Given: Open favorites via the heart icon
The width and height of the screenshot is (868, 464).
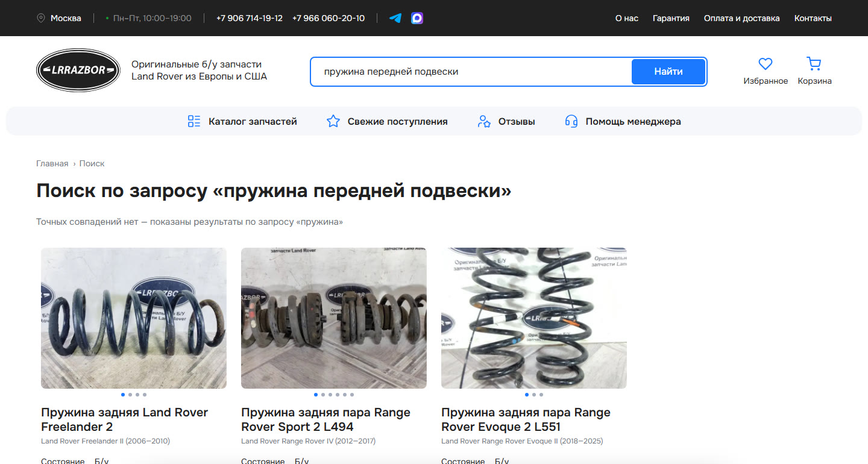Looking at the screenshot, I should coord(766,64).
